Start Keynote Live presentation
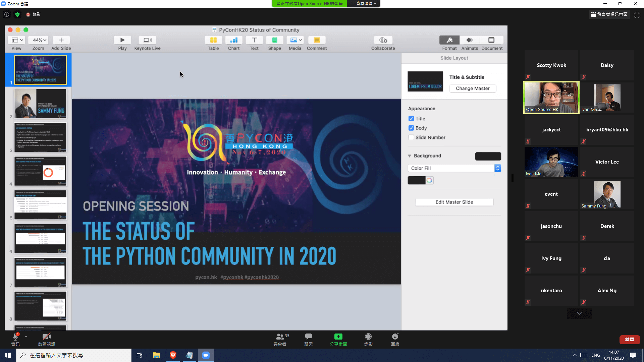The height and width of the screenshot is (362, 644). click(148, 40)
